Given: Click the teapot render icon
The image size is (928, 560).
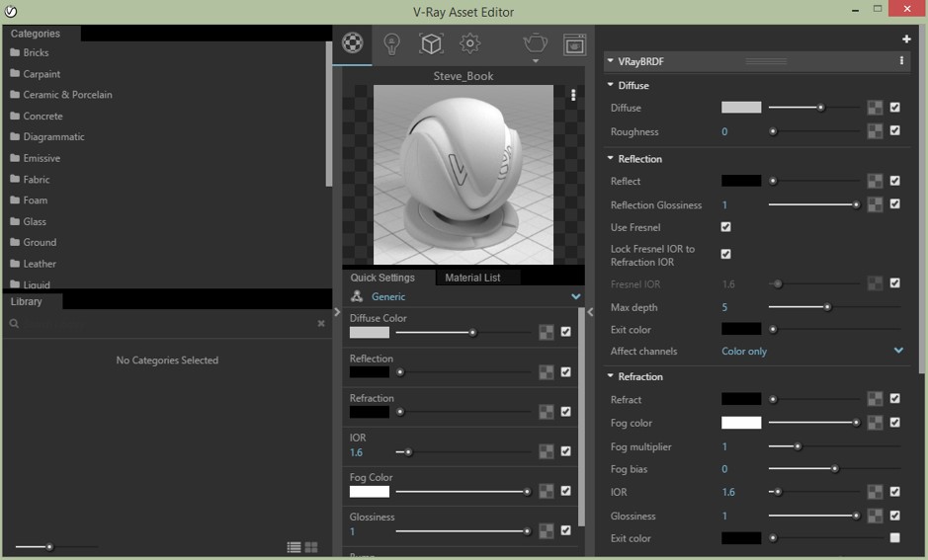Looking at the screenshot, I should point(535,43).
